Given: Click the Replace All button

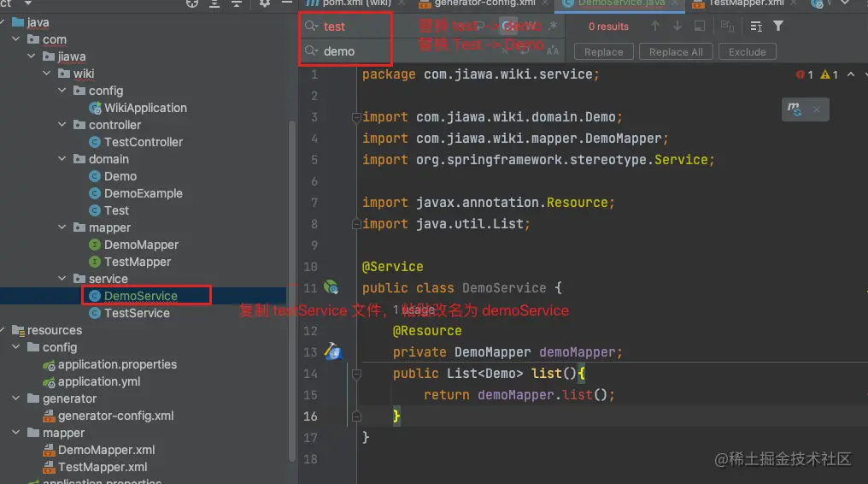Looking at the screenshot, I should click(x=676, y=51).
